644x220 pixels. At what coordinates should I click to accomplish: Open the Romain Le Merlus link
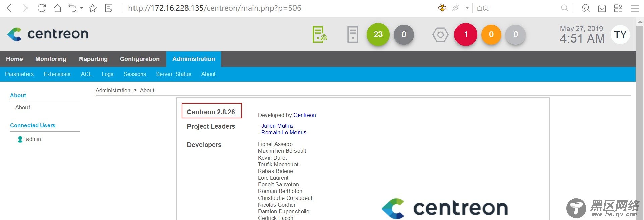coord(284,132)
